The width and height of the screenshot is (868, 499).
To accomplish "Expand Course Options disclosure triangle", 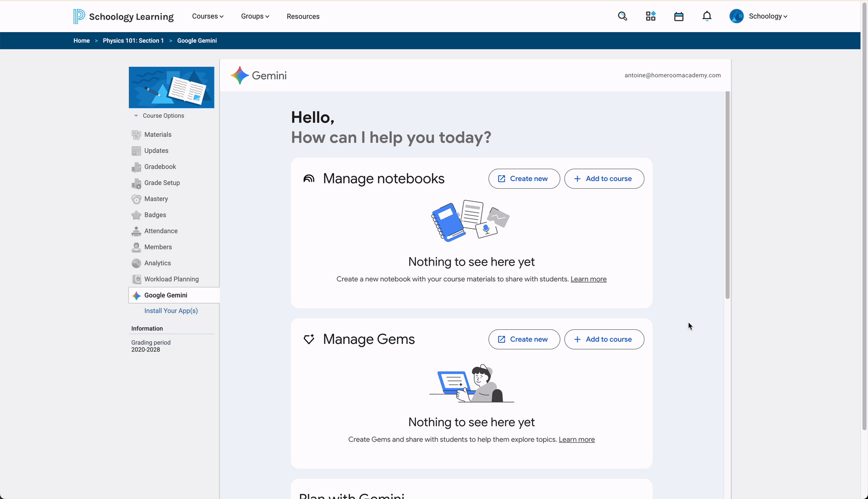I will (x=136, y=115).
